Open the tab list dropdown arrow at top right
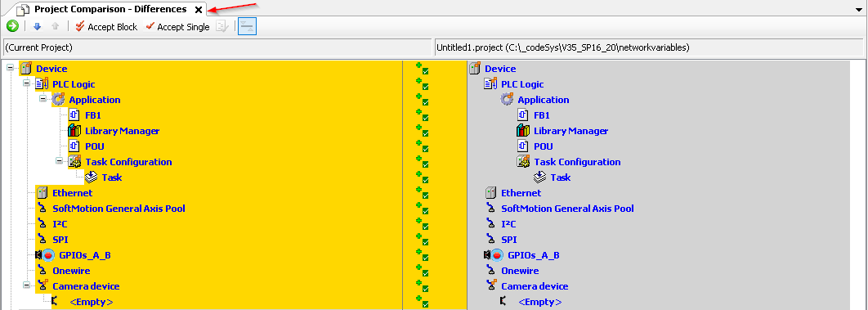This screenshot has height=310, width=868. (x=858, y=10)
